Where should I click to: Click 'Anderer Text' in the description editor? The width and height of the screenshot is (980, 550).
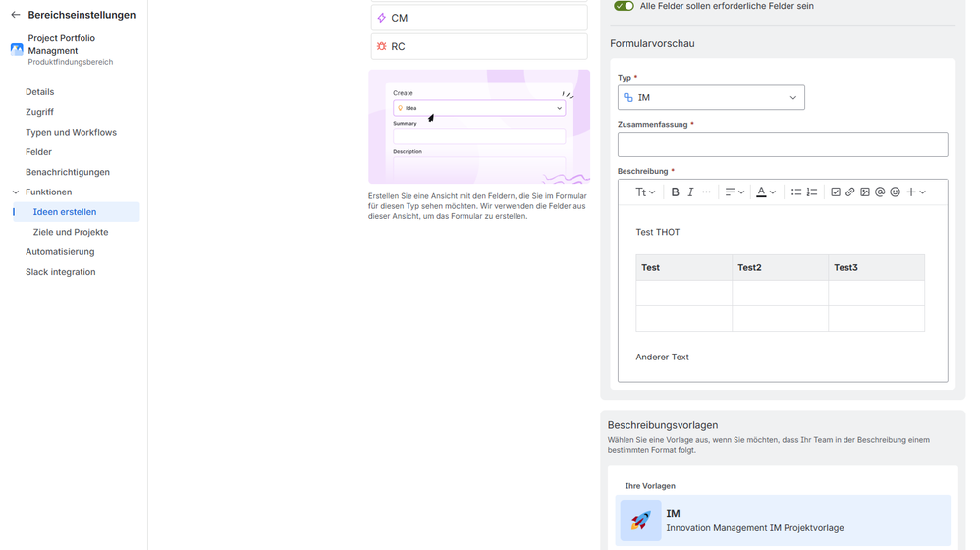click(x=663, y=357)
